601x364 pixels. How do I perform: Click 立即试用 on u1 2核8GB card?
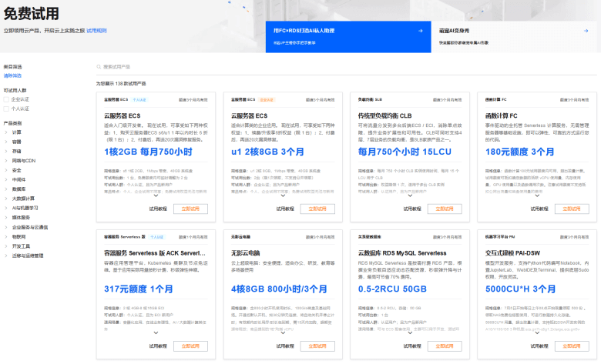317,209
